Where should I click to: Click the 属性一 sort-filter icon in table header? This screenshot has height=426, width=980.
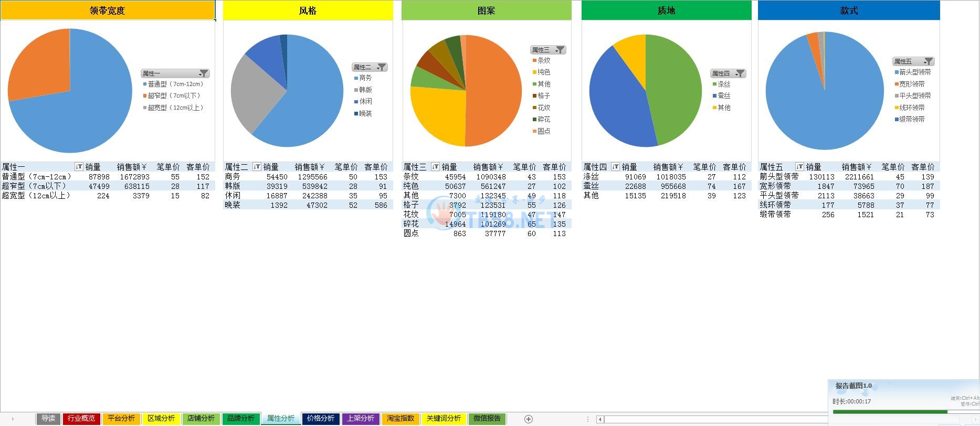point(79,167)
